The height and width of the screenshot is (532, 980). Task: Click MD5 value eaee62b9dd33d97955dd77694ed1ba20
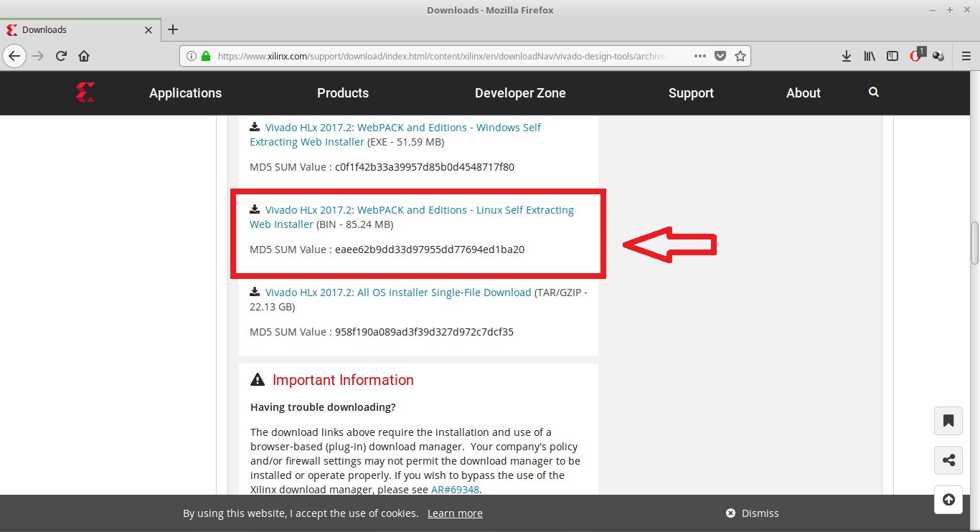pyautogui.click(x=430, y=250)
